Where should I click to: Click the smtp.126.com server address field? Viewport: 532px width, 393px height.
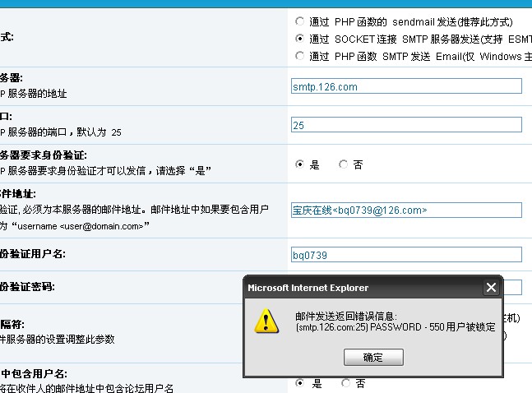pyautogui.click(x=406, y=86)
